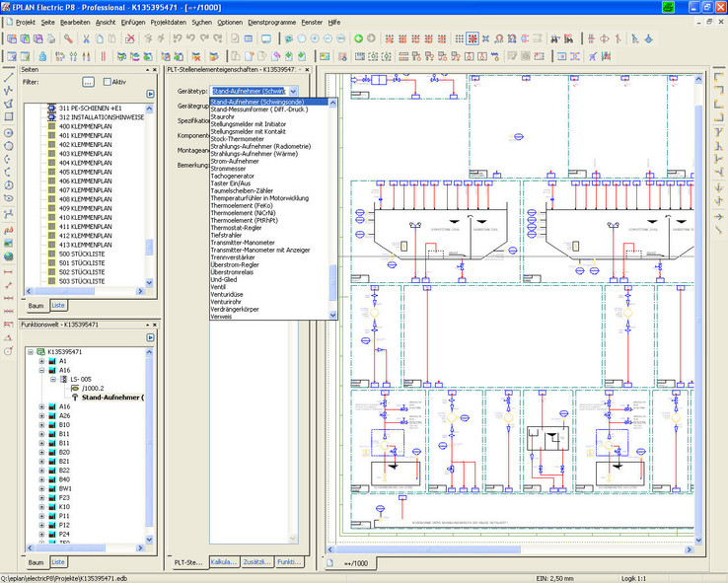This screenshot has width=728, height=583.
Task: Switch to the Liste tab in Seiten panel
Action: [x=59, y=305]
